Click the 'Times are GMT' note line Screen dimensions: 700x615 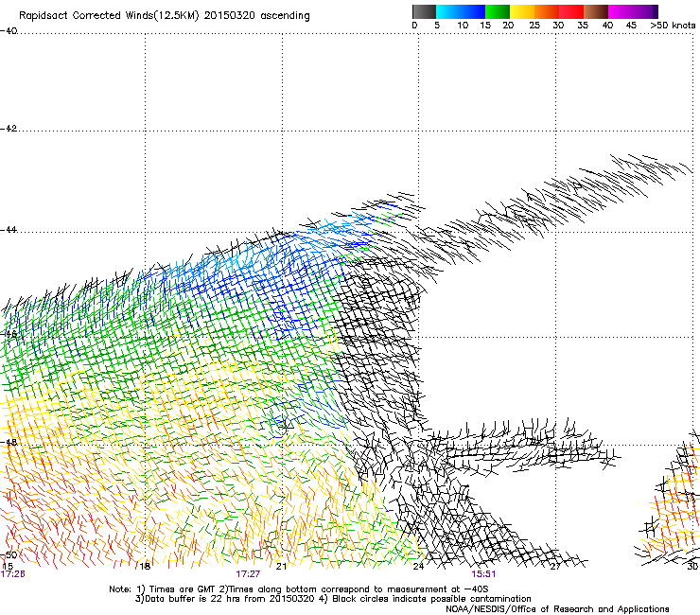pos(298,589)
